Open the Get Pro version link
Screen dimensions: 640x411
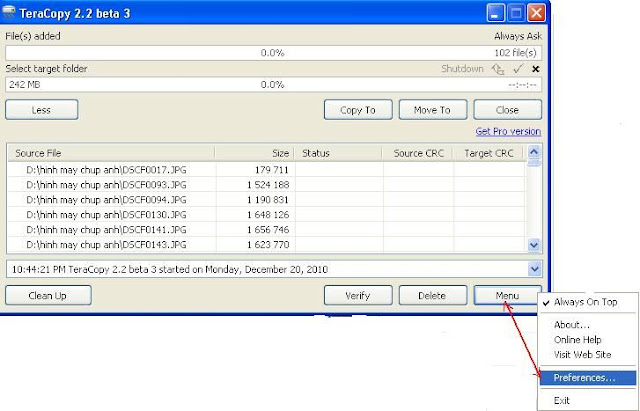508,131
